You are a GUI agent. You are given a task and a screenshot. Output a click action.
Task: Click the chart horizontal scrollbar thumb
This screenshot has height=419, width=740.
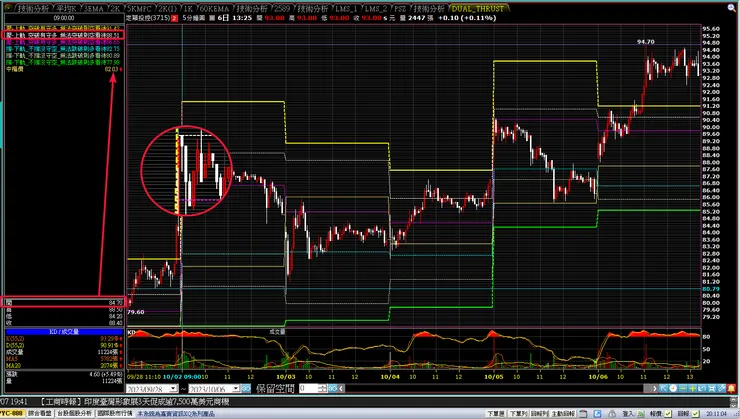coord(648,388)
